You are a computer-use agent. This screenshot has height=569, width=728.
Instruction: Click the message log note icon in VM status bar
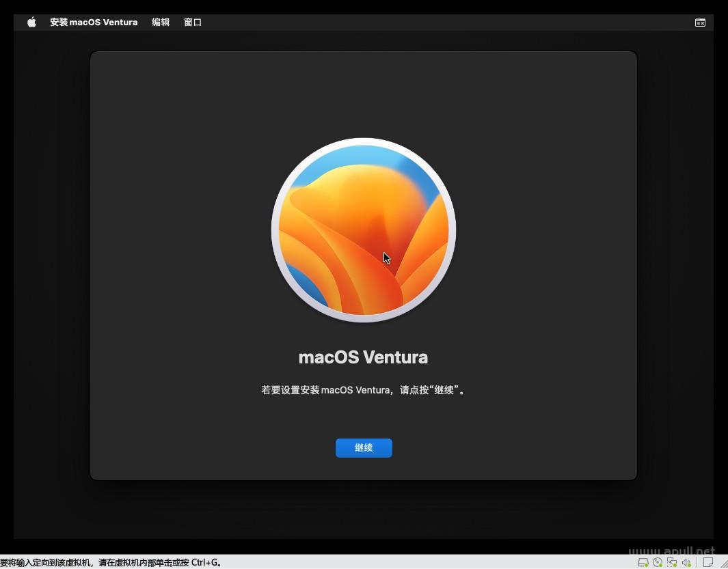click(x=707, y=562)
